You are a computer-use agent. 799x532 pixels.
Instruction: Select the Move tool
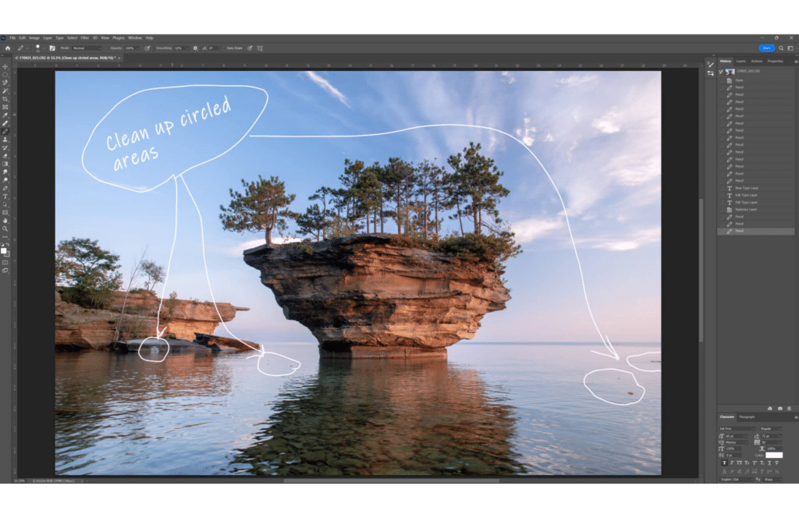point(6,66)
